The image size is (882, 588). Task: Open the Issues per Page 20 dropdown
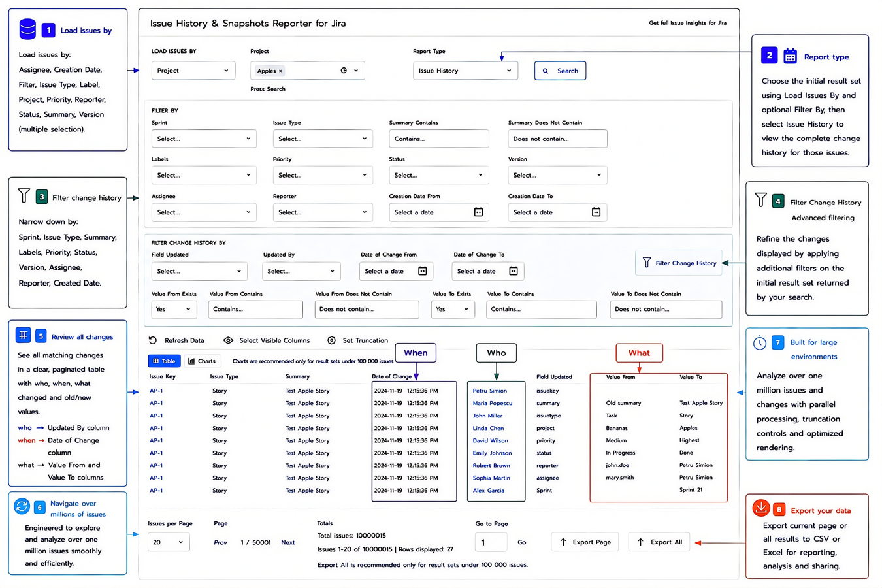pyautogui.click(x=169, y=542)
